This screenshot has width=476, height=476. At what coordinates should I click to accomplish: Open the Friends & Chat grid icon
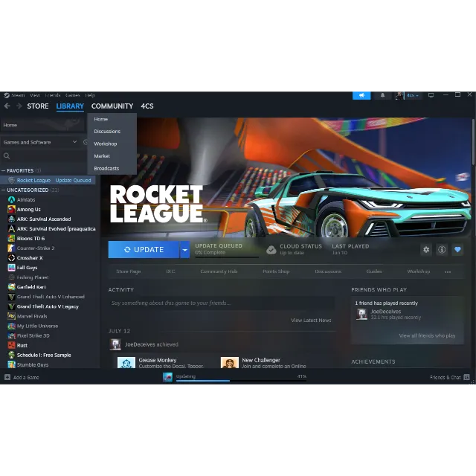tap(466, 377)
